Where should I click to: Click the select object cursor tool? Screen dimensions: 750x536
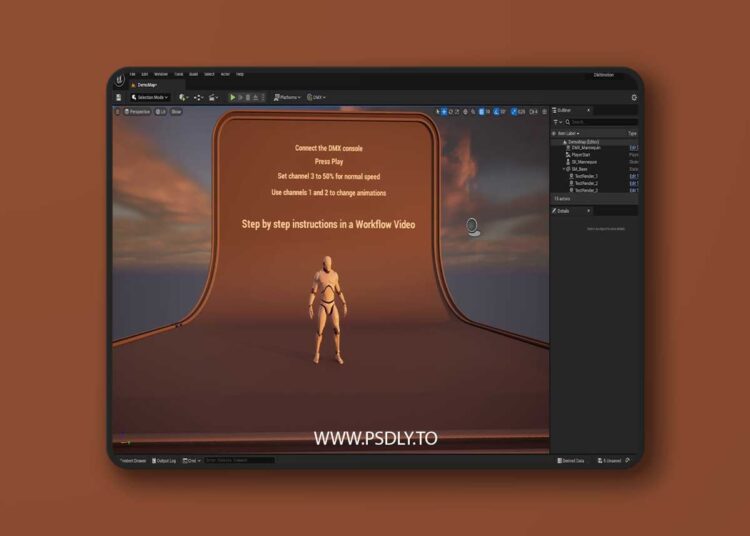pos(438,111)
